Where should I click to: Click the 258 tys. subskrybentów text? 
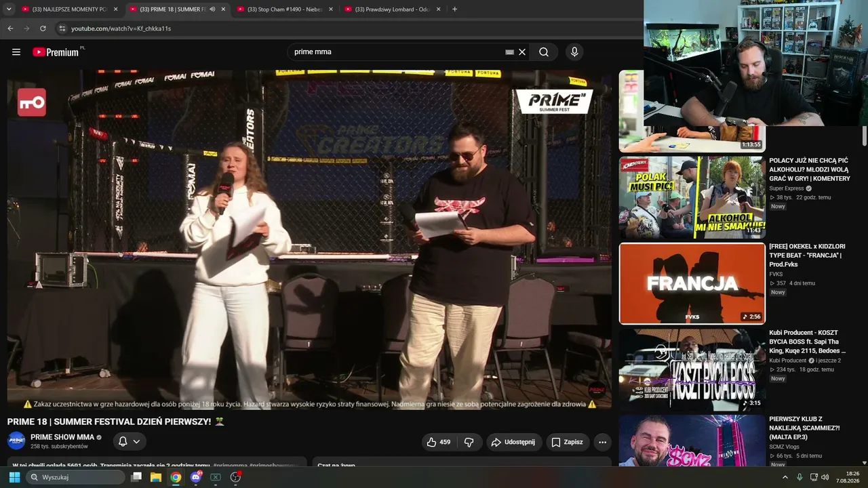click(59, 447)
